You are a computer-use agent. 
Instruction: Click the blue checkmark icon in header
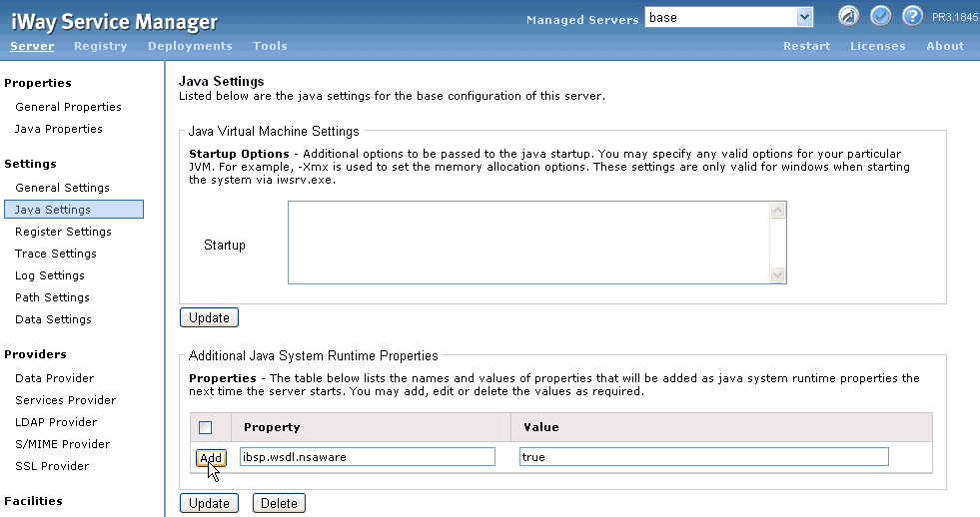tap(881, 16)
